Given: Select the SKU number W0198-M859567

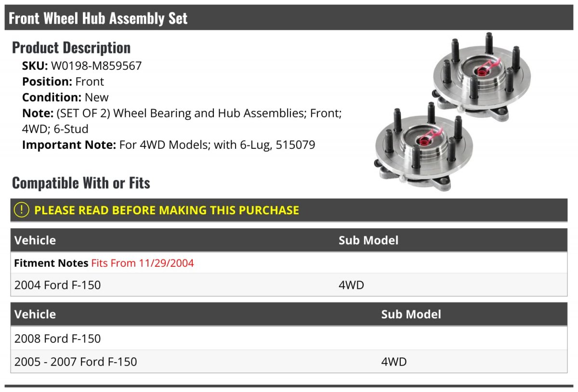Looking at the screenshot, I should (x=96, y=65).
